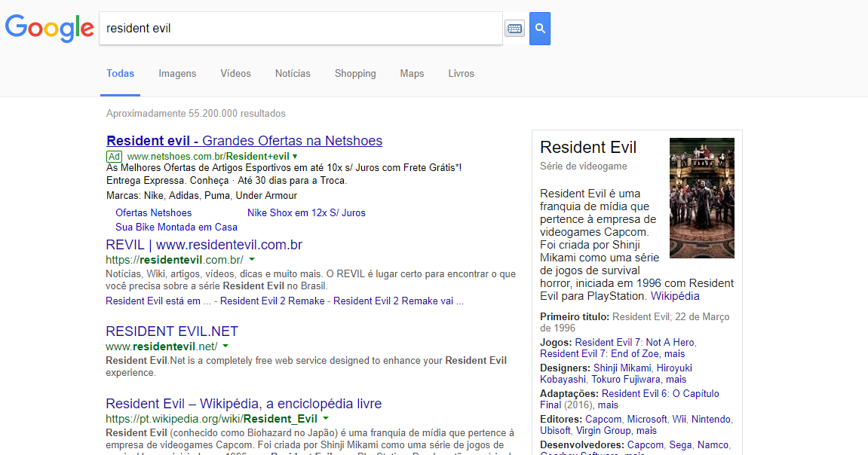Image resolution: width=868 pixels, height=455 pixels.
Task: Open the 'RESIDENT EVIL.NET' result title
Action: point(172,331)
